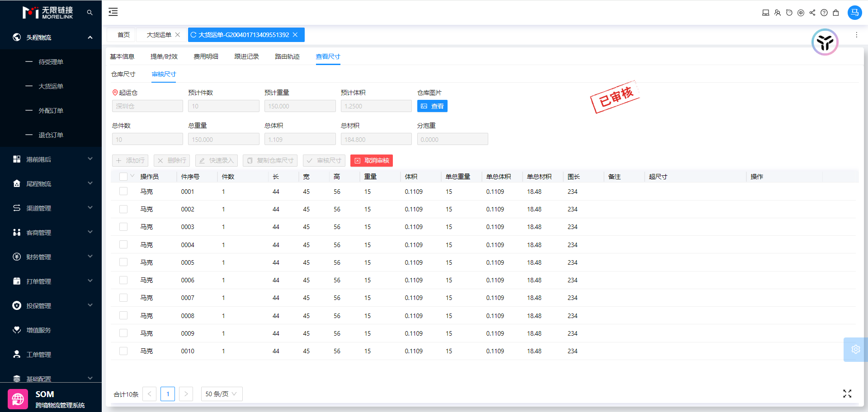Click the 总材积 field showing 184.800
Screen dimensions: 868x412
click(376, 139)
